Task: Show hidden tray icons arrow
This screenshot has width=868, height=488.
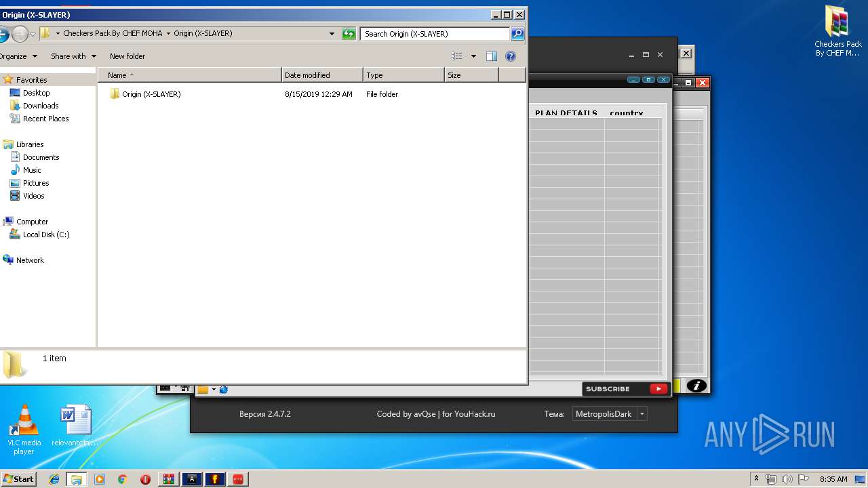Action: point(756,479)
